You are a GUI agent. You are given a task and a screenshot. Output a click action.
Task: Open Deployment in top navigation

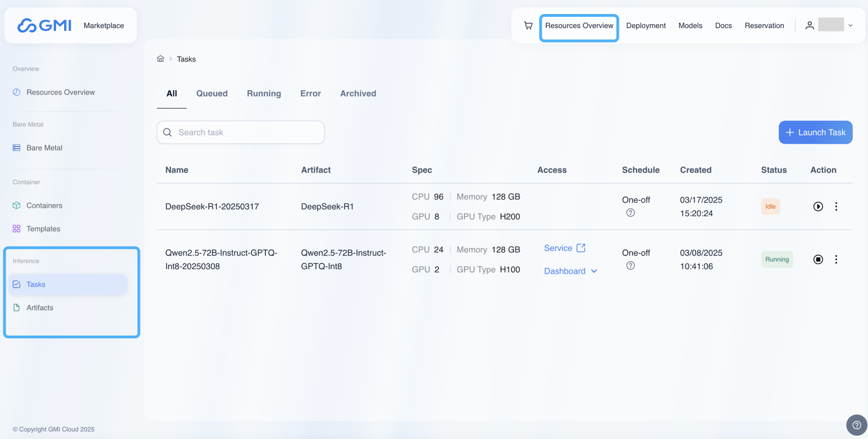(646, 26)
